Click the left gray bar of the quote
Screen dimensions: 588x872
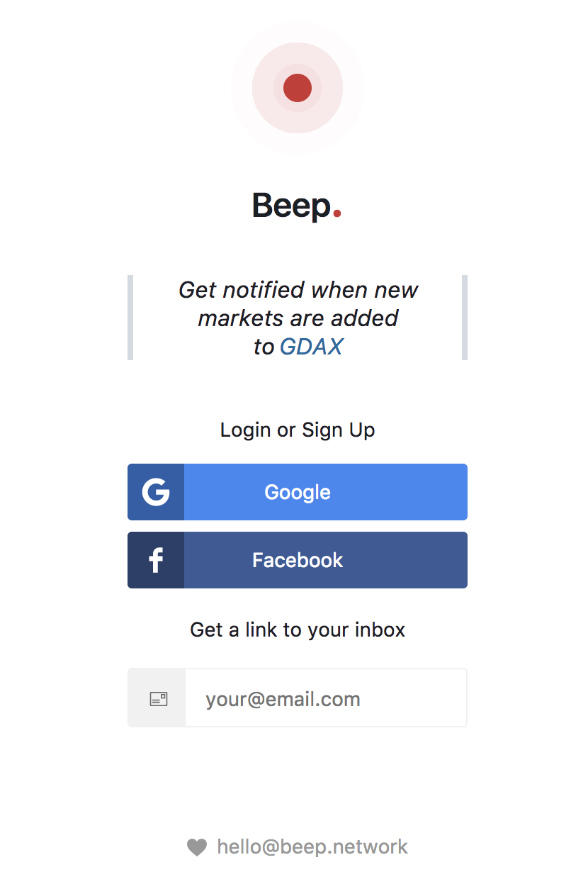130,318
